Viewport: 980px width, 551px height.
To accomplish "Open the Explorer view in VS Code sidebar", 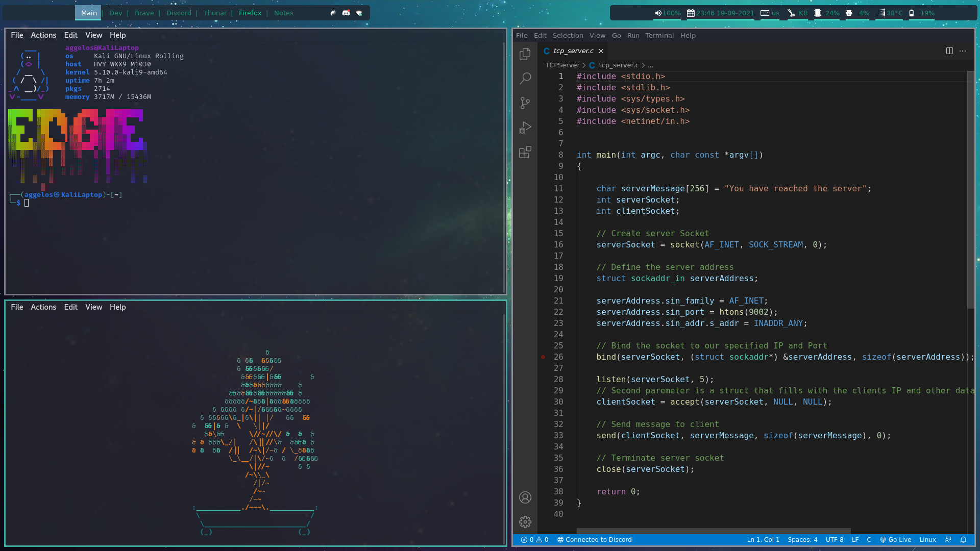I will click(525, 54).
